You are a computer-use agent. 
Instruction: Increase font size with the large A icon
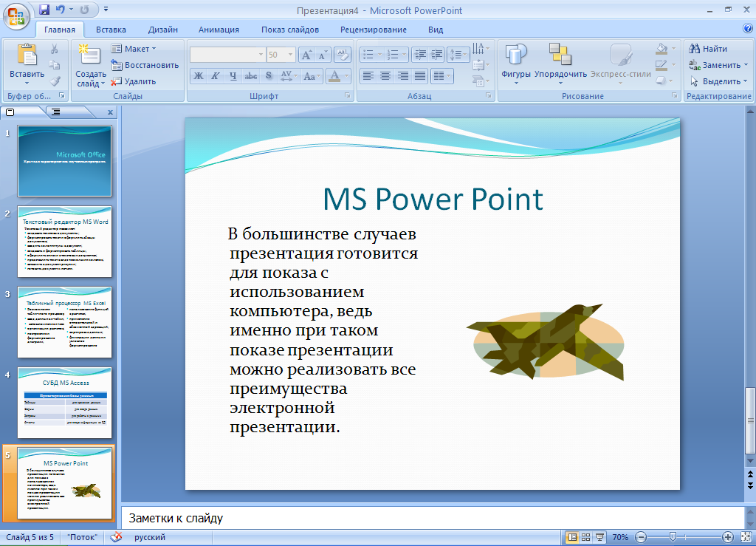tap(306, 55)
